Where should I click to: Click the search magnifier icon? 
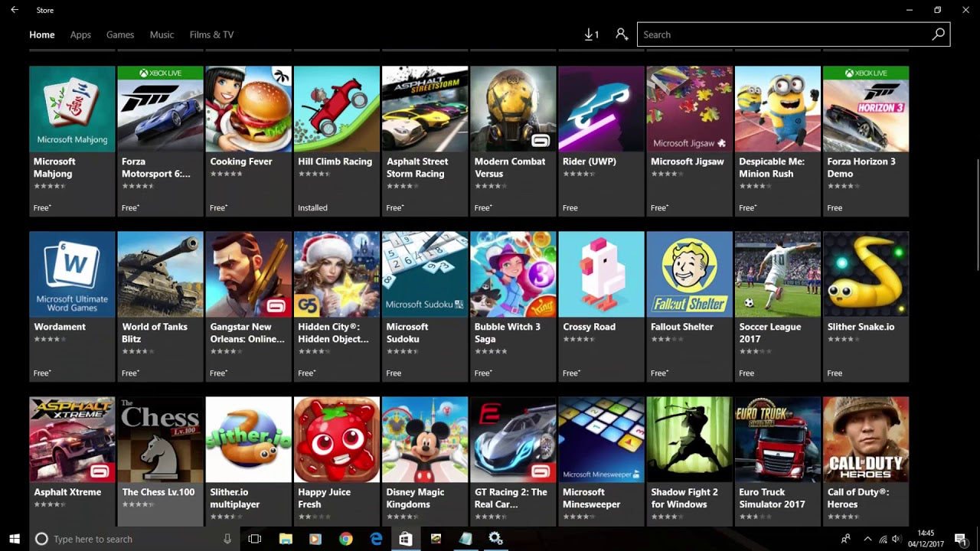pos(938,34)
